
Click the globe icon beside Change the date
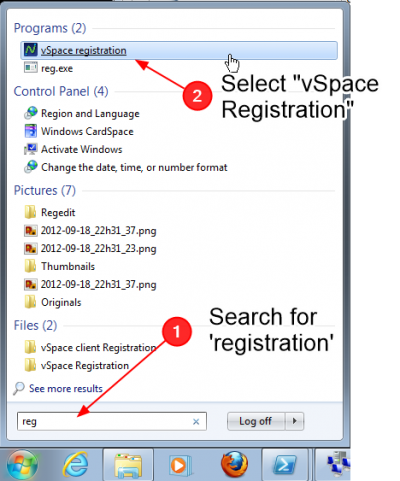pyautogui.click(x=31, y=167)
